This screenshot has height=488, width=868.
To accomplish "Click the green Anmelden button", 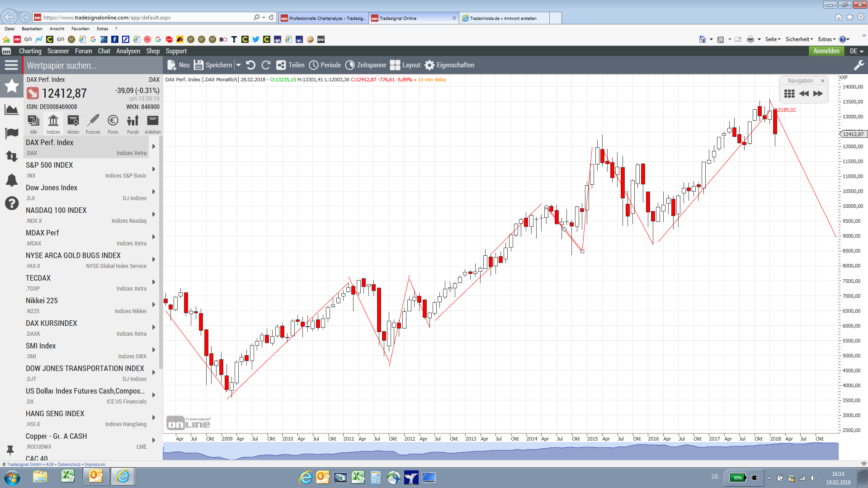I will pos(826,51).
